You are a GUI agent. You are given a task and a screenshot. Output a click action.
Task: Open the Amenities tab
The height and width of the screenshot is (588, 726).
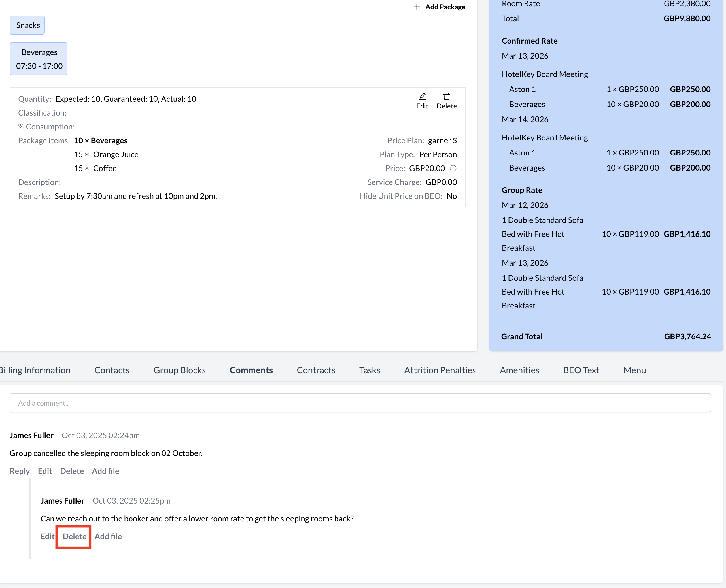pos(519,370)
